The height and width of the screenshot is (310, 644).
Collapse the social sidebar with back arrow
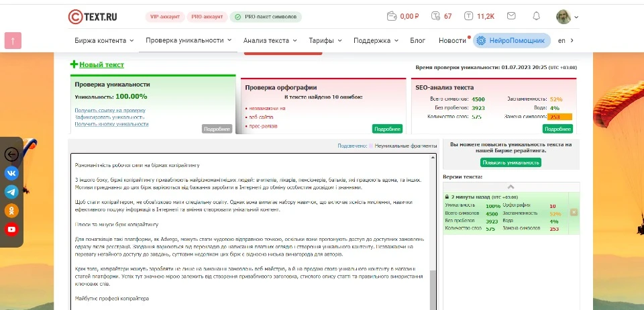(x=11, y=154)
